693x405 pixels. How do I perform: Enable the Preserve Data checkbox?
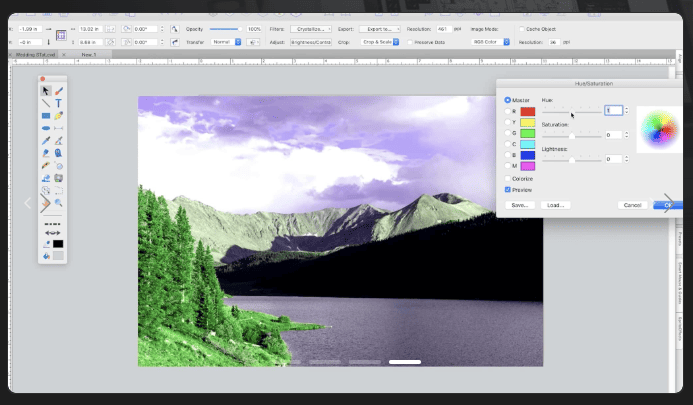(x=410, y=42)
